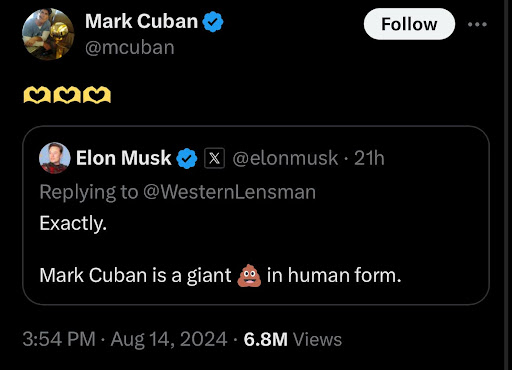Click the Elon Musk name in quote

click(123, 158)
